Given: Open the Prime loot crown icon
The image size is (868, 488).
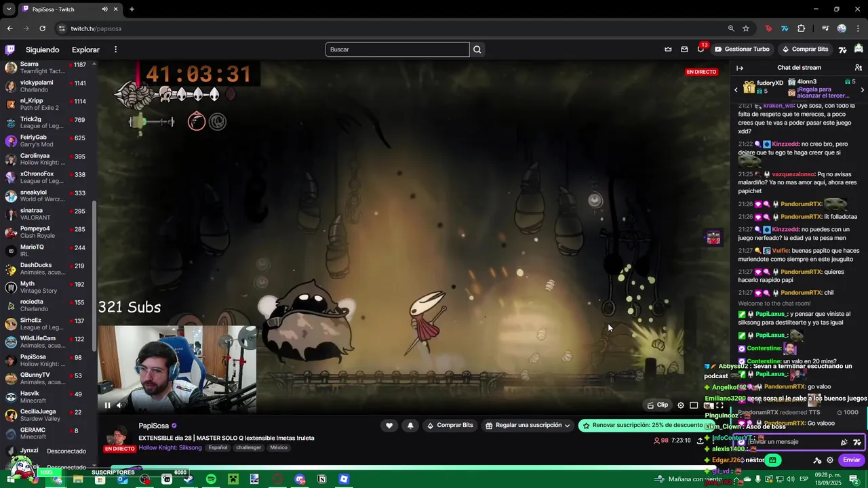Looking at the screenshot, I should [x=668, y=49].
